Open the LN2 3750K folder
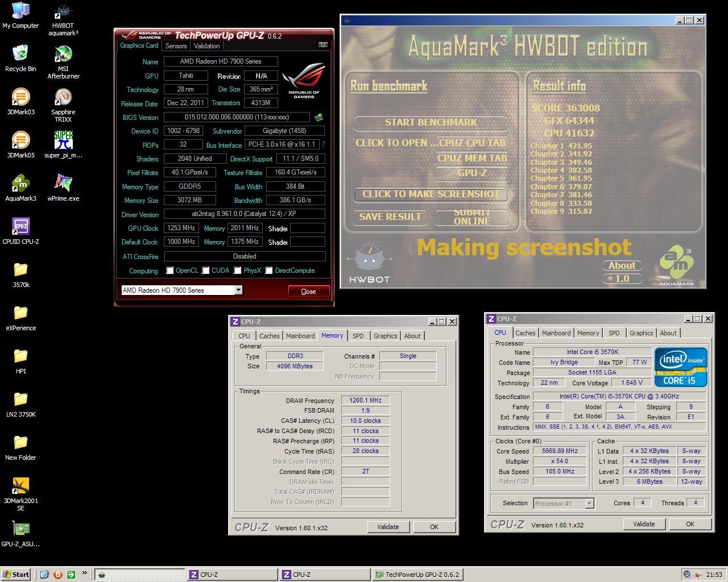 [20, 404]
